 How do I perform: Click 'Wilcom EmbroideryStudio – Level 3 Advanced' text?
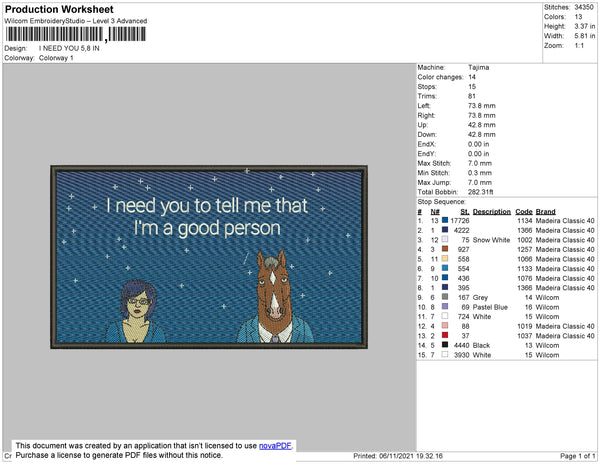pyautogui.click(x=76, y=21)
